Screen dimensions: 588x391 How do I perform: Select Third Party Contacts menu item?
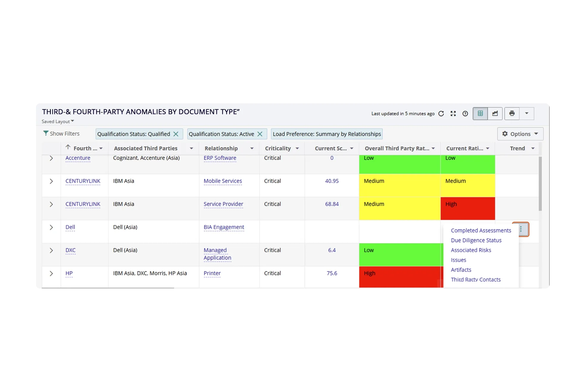point(476,280)
